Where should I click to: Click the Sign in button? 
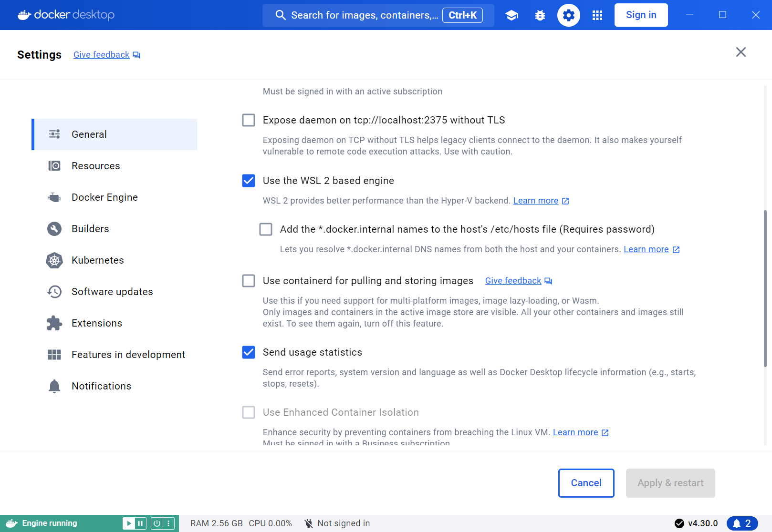(641, 15)
